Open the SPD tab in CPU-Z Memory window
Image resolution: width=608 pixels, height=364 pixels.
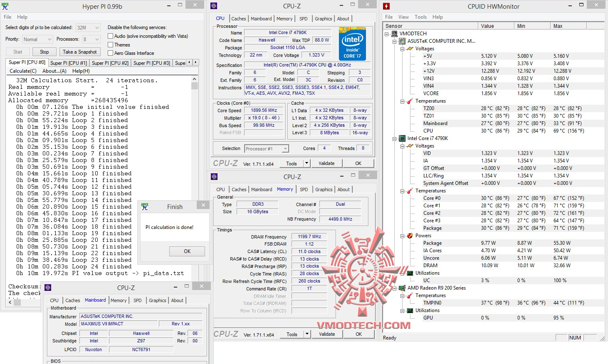tap(304, 189)
